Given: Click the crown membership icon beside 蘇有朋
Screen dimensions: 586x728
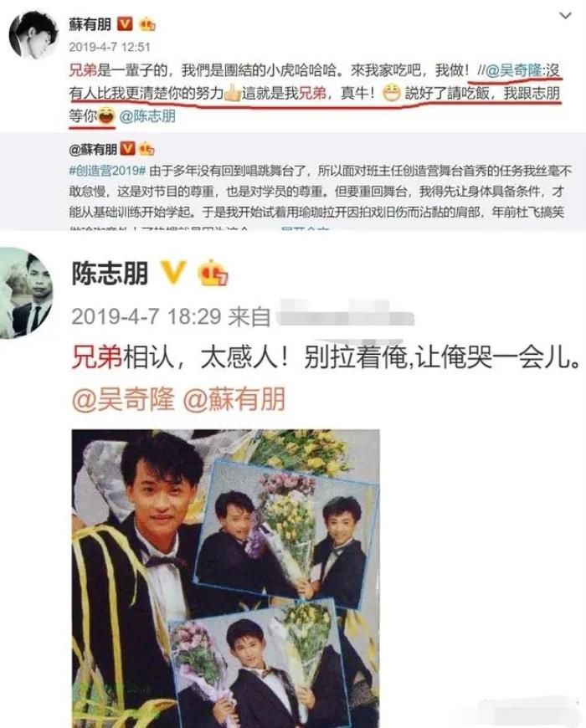Looking at the screenshot, I should tap(147, 24).
